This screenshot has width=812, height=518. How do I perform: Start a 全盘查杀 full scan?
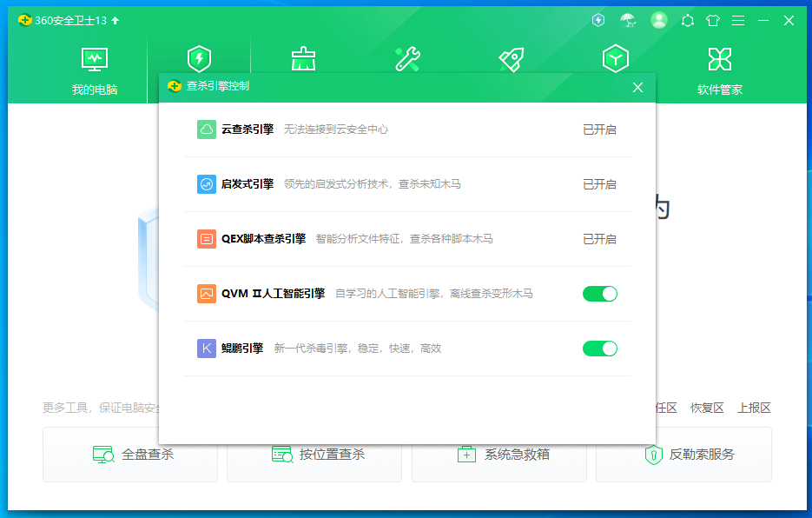coord(130,455)
